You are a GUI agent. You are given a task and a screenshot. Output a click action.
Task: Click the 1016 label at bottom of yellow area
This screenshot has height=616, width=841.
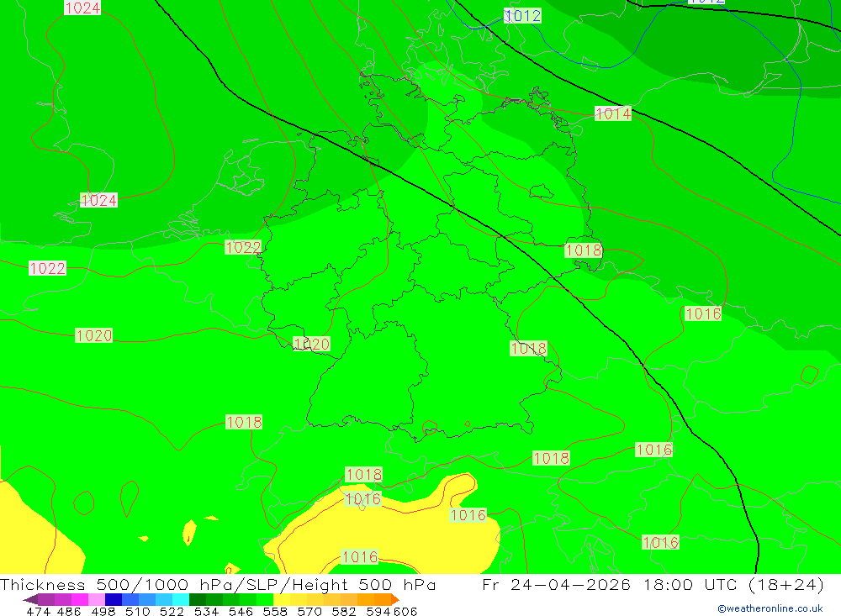point(359,556)
